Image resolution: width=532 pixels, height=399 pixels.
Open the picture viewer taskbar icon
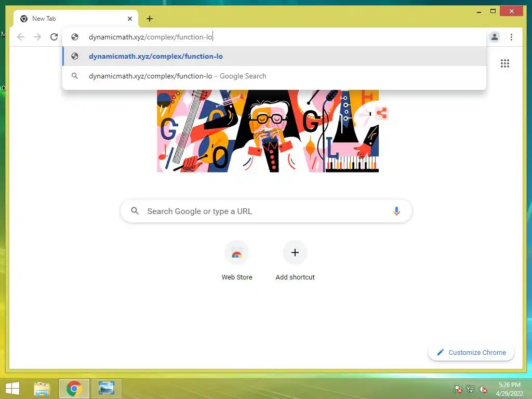coord(106,389)
